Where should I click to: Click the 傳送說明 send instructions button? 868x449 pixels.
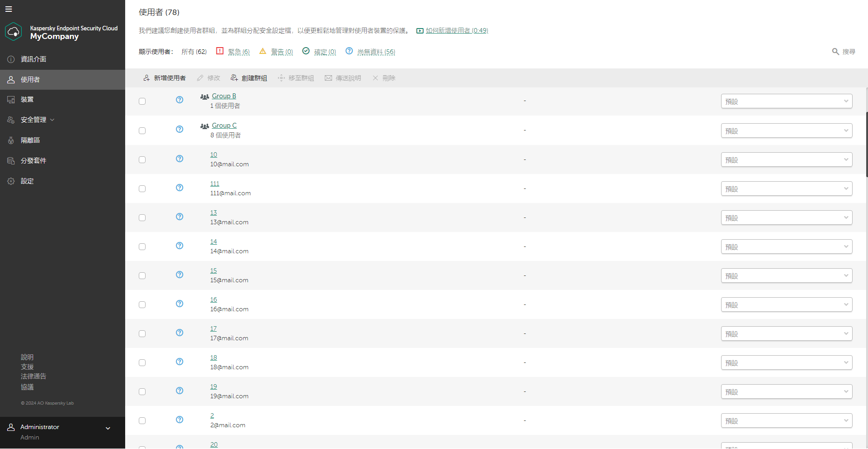[343, 78]
